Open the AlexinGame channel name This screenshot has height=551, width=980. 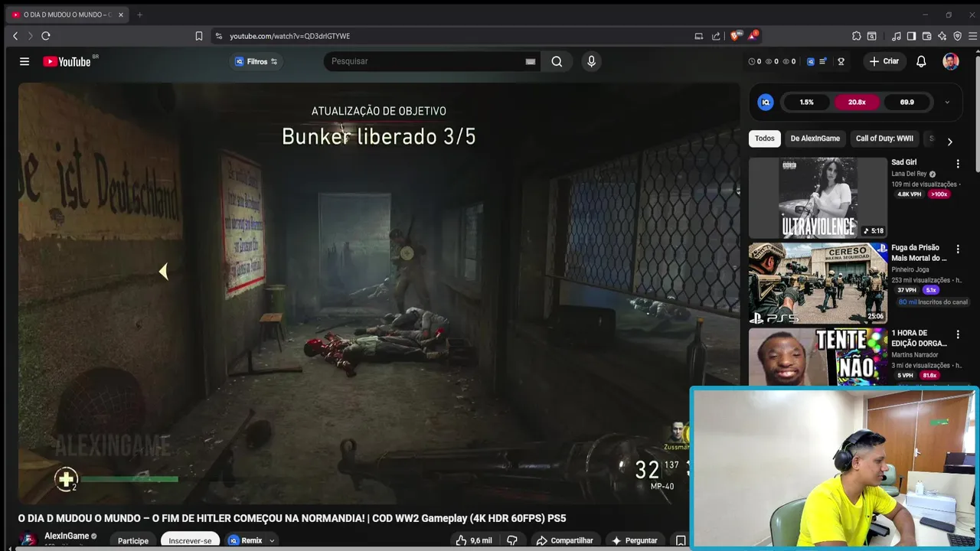pyautogui.click(x=67, y=536)
